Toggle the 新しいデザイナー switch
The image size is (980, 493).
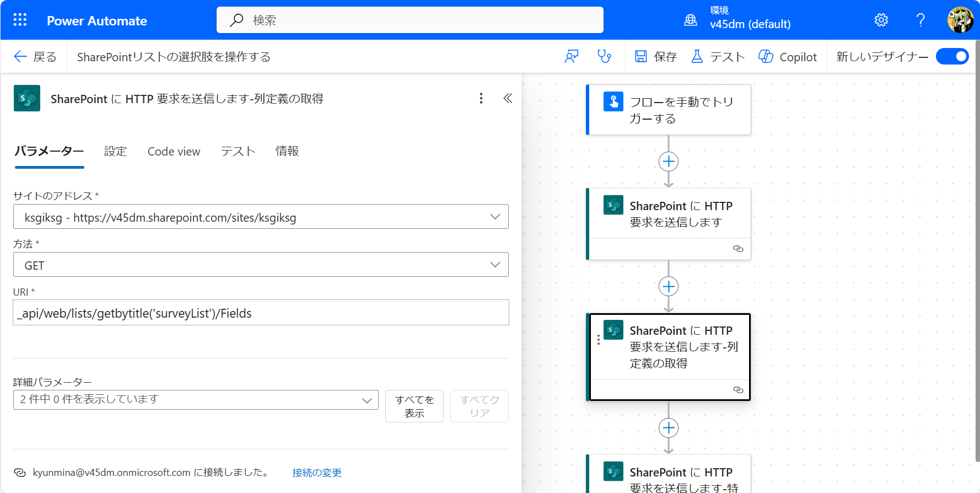click(952, 56)
